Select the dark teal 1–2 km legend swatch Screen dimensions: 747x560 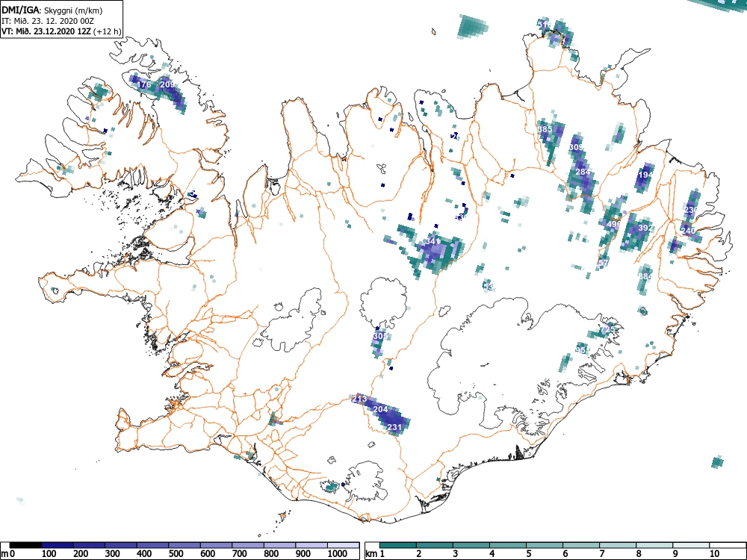pos(398,545)
